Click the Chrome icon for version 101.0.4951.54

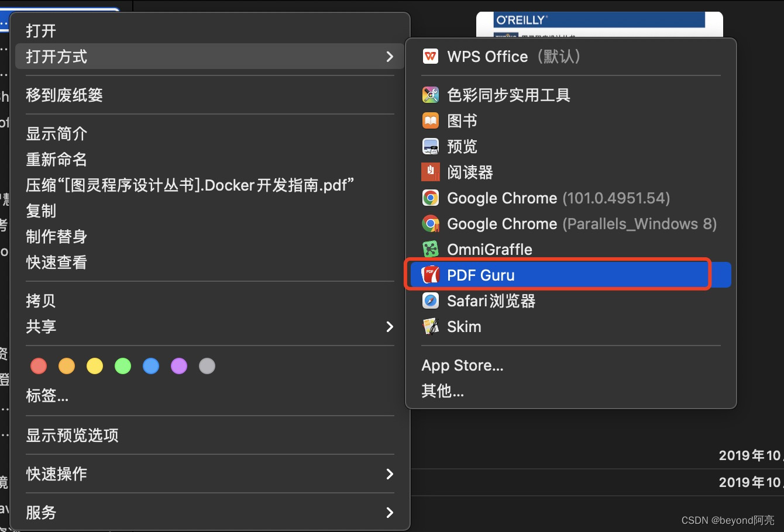(x=431, y=198)
